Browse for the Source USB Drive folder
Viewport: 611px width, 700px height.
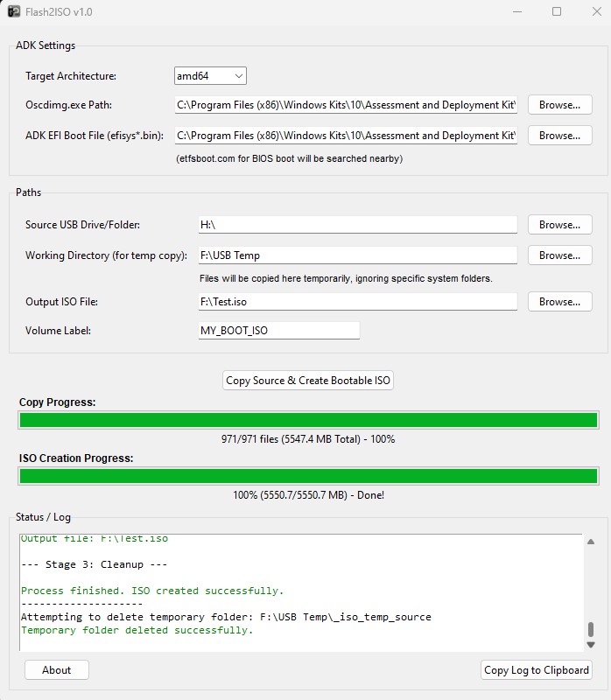(559, 225)
